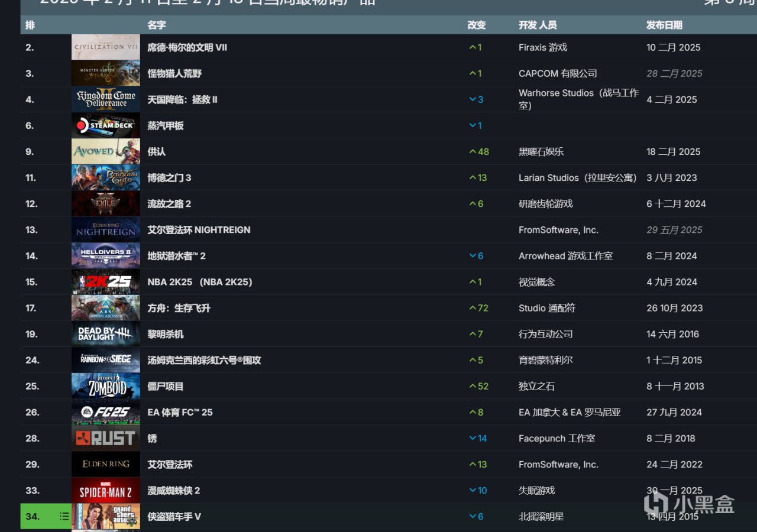Select the CAPCOM 有限公司 developer text
This screenshot has height=532, width=757.
pyautogui.click(x=558, y=73)
